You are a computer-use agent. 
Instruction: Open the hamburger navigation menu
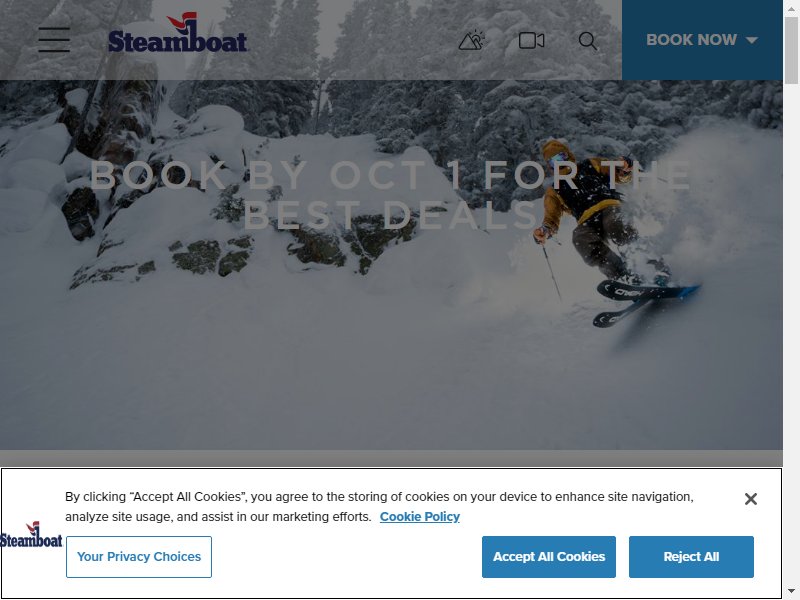pos(54,40)
